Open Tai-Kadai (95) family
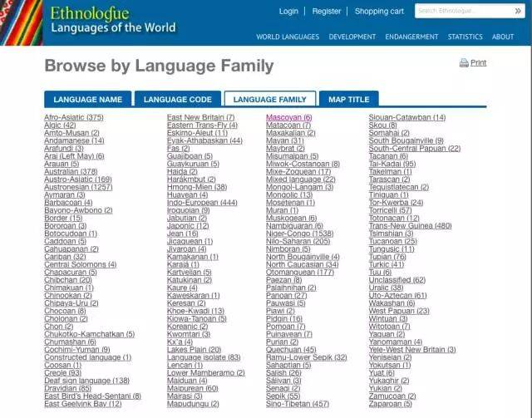Viewport: 532px width, 418px height. coord(392,164)
